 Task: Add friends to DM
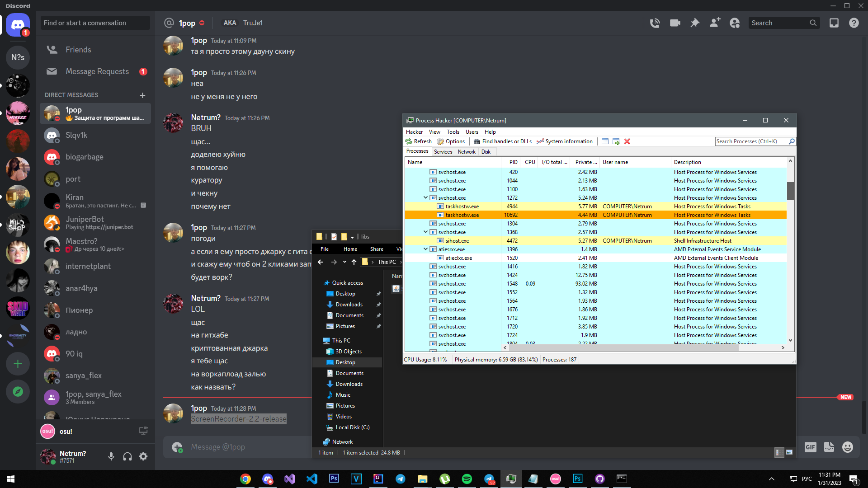(x=715, y=23)
